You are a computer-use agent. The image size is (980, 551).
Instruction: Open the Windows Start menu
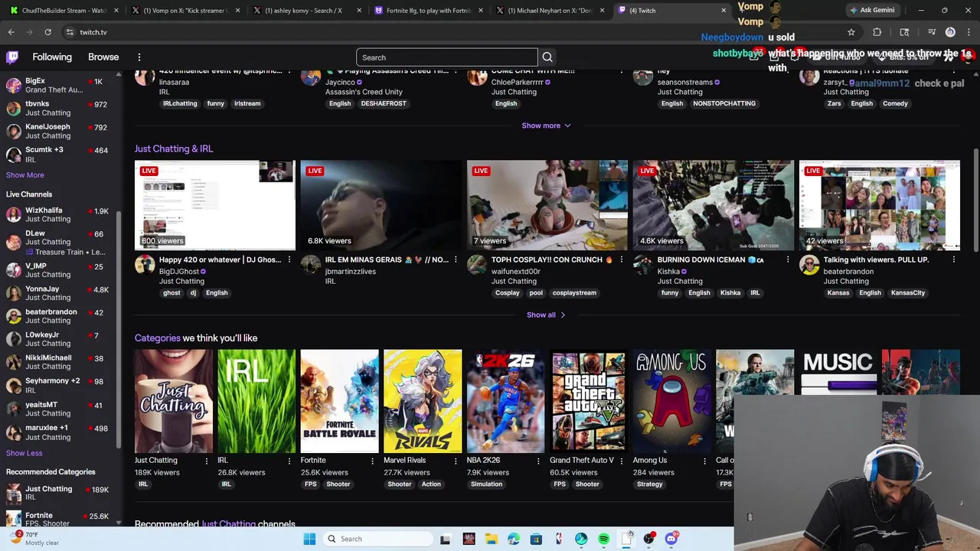tap(309, 539)
